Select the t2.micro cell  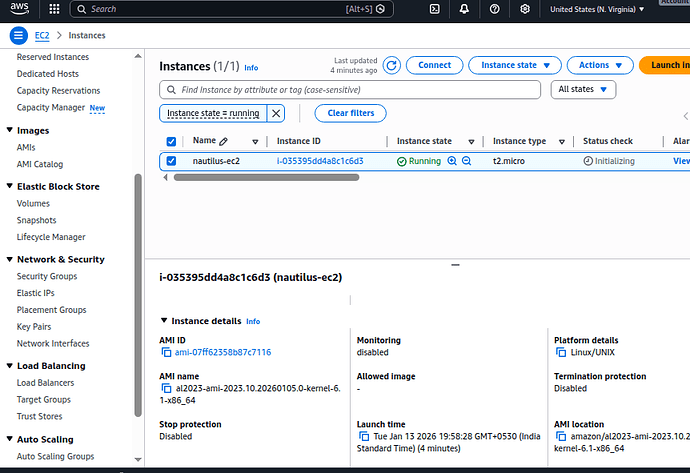pos(509,161)
